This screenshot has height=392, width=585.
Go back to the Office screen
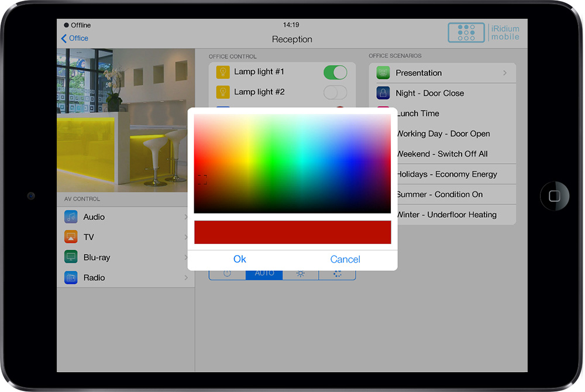pos(74,39)
